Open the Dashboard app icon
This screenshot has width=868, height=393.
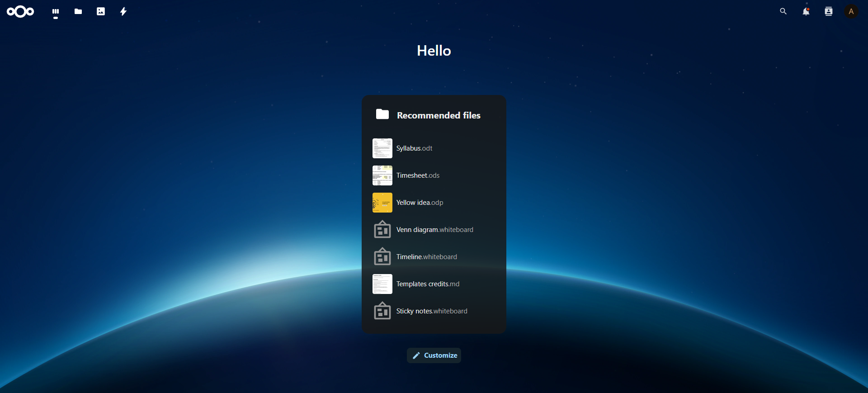tap(56, 12)
